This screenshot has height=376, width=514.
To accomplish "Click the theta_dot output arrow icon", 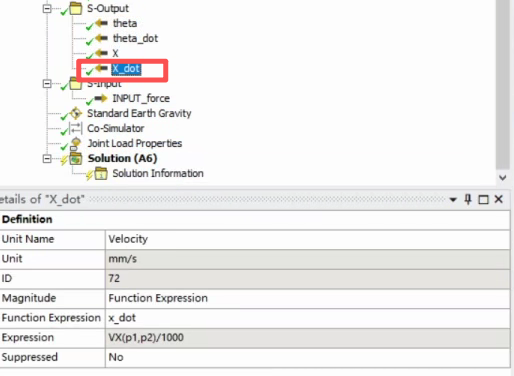I will pyautogui.click(x=101, y=38).
